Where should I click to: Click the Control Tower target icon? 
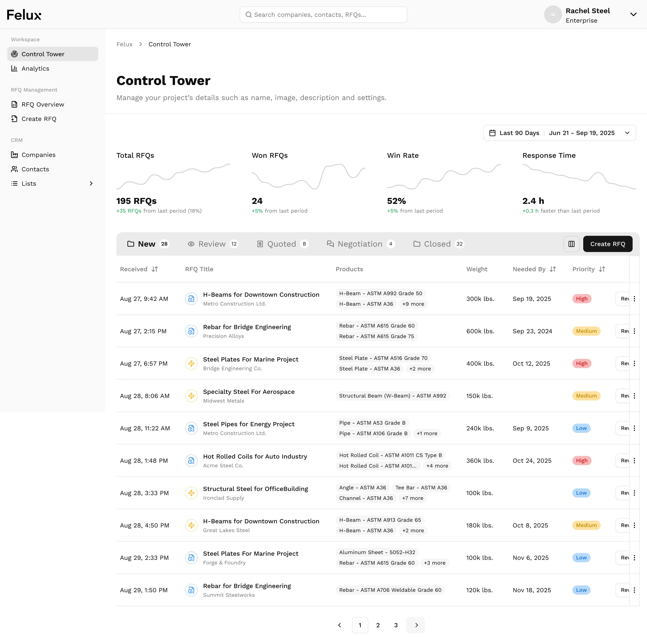pos(14,54)
